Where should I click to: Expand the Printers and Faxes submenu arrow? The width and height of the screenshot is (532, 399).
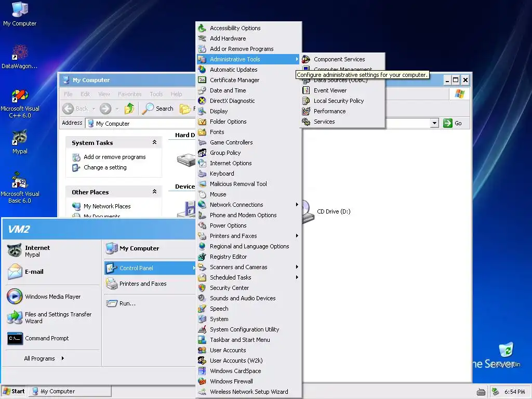[297, 236]
